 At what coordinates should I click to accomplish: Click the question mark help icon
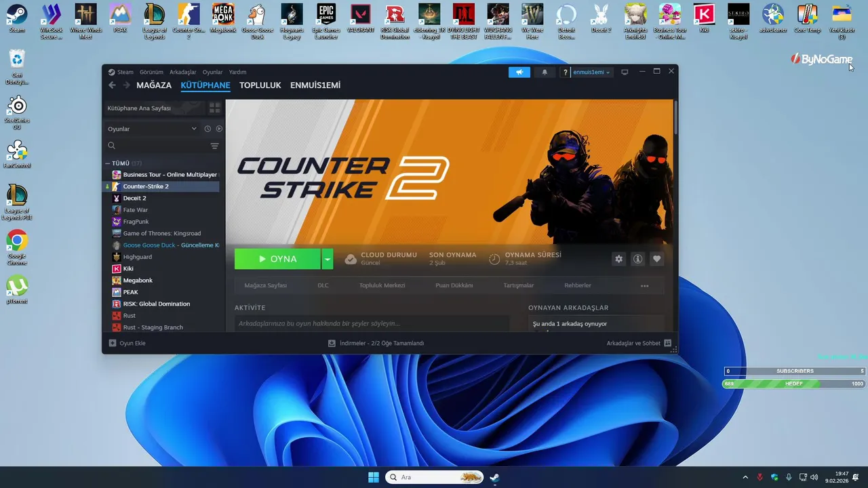[566, 73]
